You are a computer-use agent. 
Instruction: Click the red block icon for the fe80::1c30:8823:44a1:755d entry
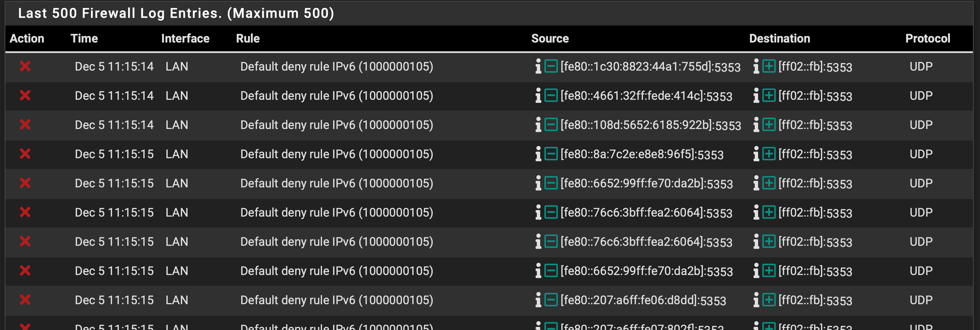(x=25, y=66)
